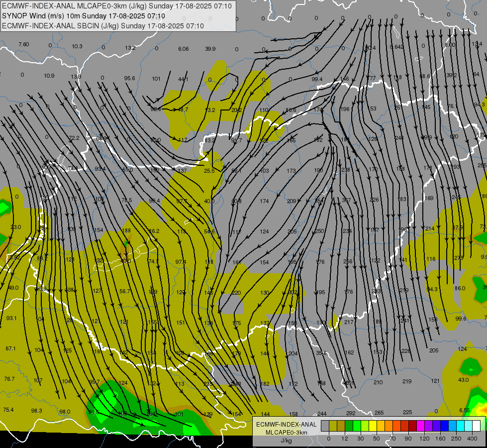
Task: Click the legend scale label 120
Action: (424, 439)
